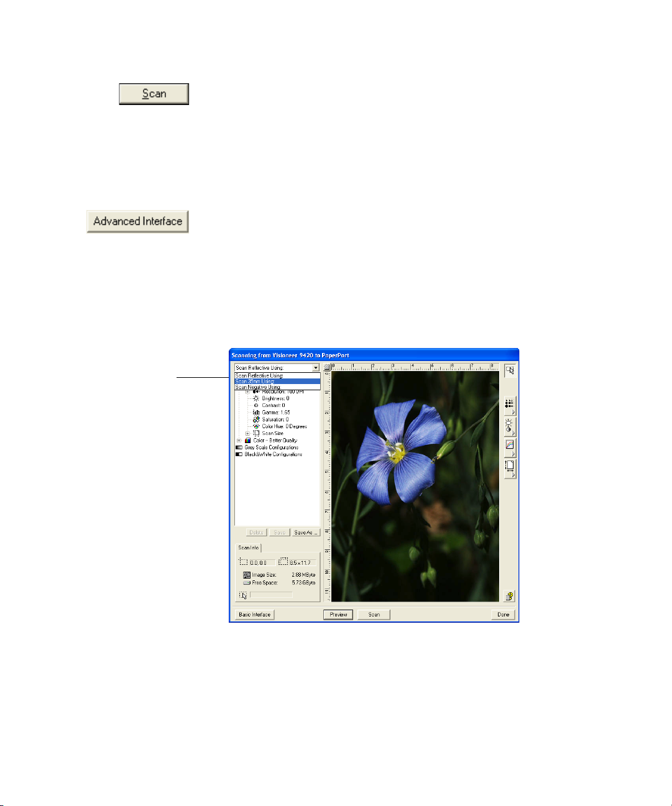
Task: Click the vertical ruler beside preview
Action: click(327, 487)
